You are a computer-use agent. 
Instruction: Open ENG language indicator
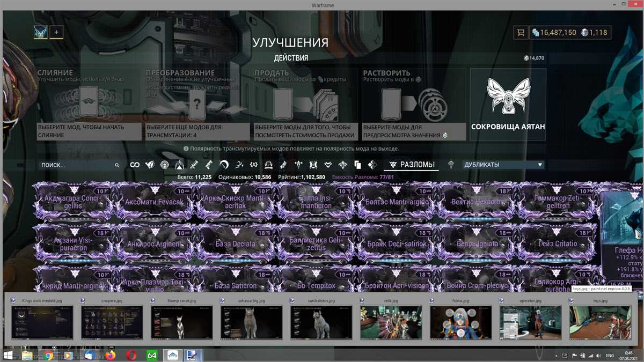point(610,356)
